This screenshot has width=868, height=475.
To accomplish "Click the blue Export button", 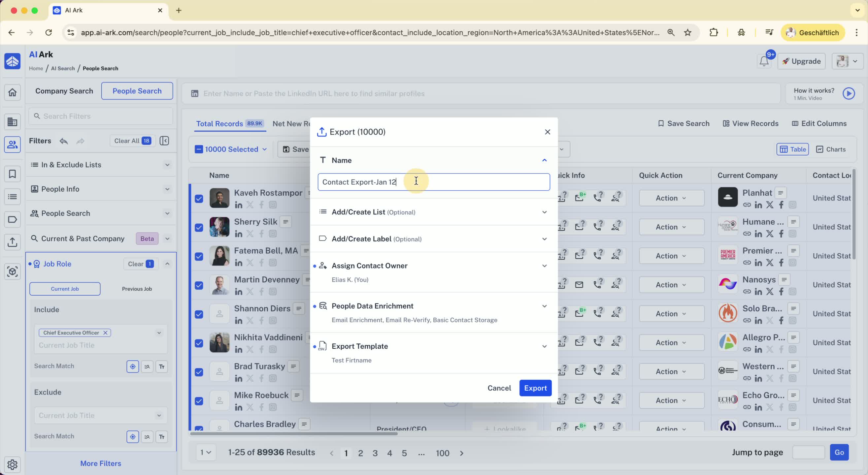I will tap(535, 388).
